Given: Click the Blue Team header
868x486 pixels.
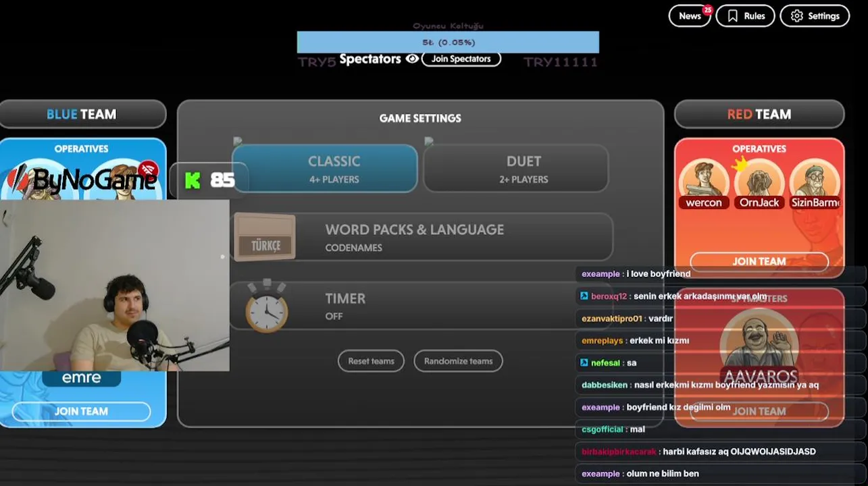Looking at the screenshot, I should tap(81, 114).
